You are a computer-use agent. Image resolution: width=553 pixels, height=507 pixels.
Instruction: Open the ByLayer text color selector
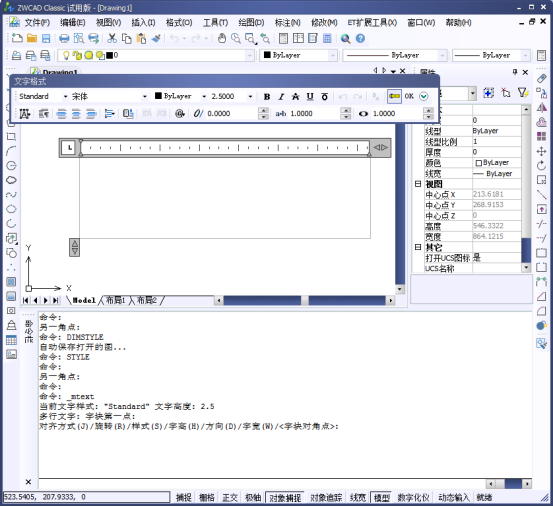click(x=180, y=96)
